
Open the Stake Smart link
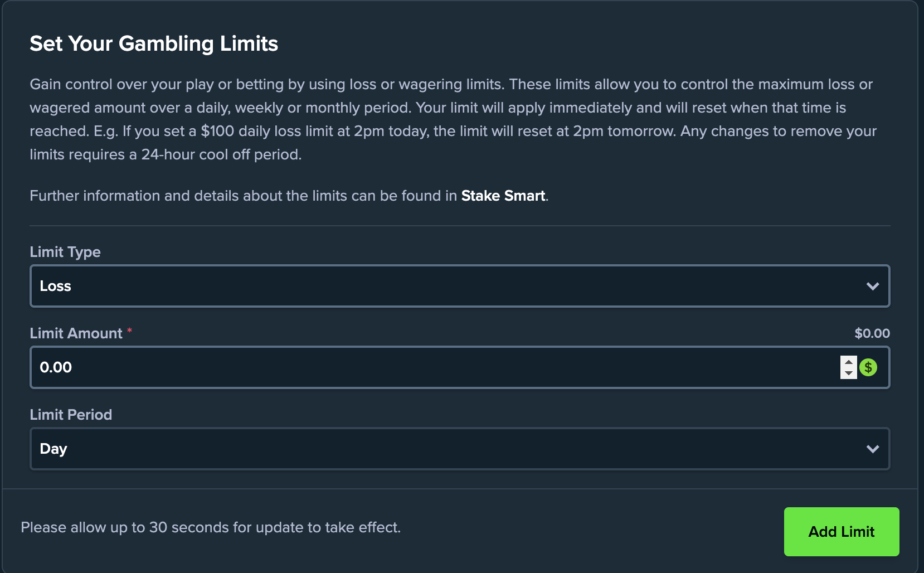[502, 196]
